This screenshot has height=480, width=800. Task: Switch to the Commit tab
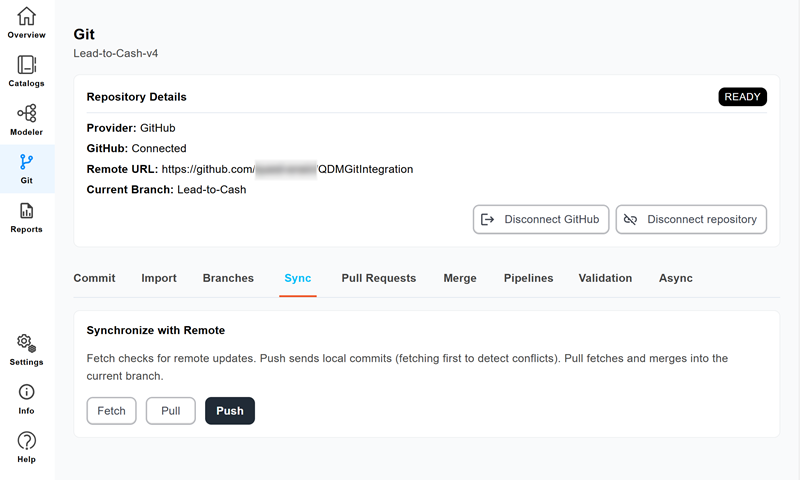[94, 278]
